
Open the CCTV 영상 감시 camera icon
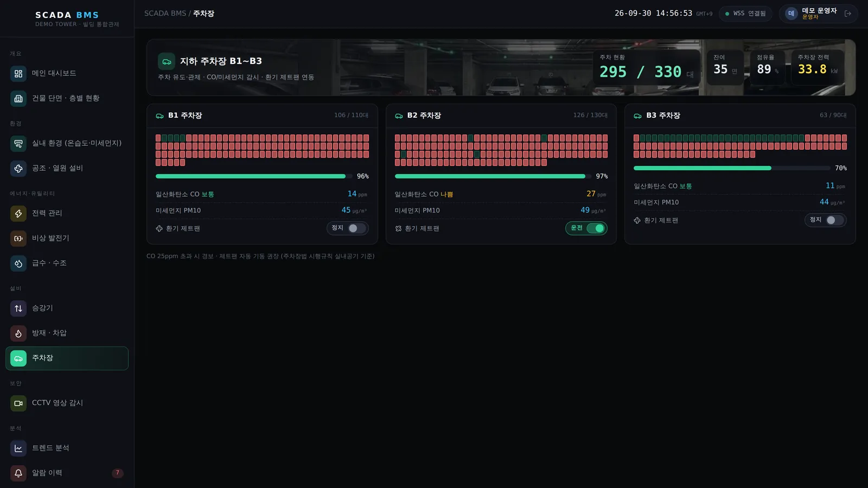(18, 403)
